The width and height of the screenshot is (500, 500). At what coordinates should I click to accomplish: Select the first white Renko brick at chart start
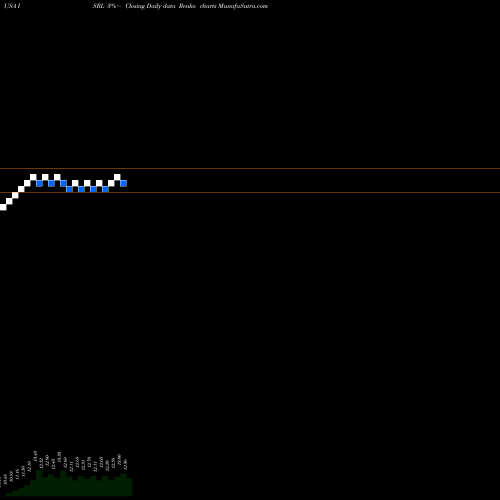coord(3,207)
